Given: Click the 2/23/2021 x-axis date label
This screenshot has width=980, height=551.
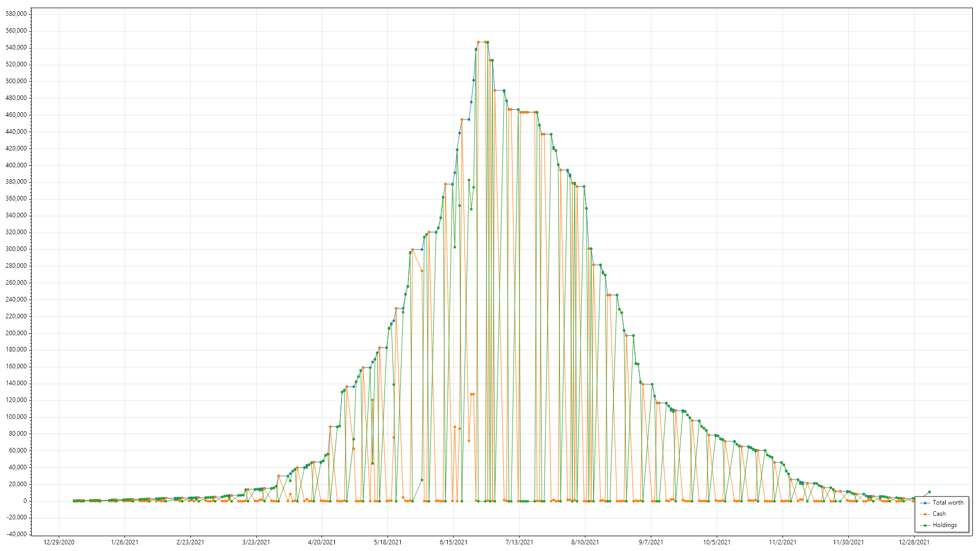Looking at the screenshot, I should [190, 542].
